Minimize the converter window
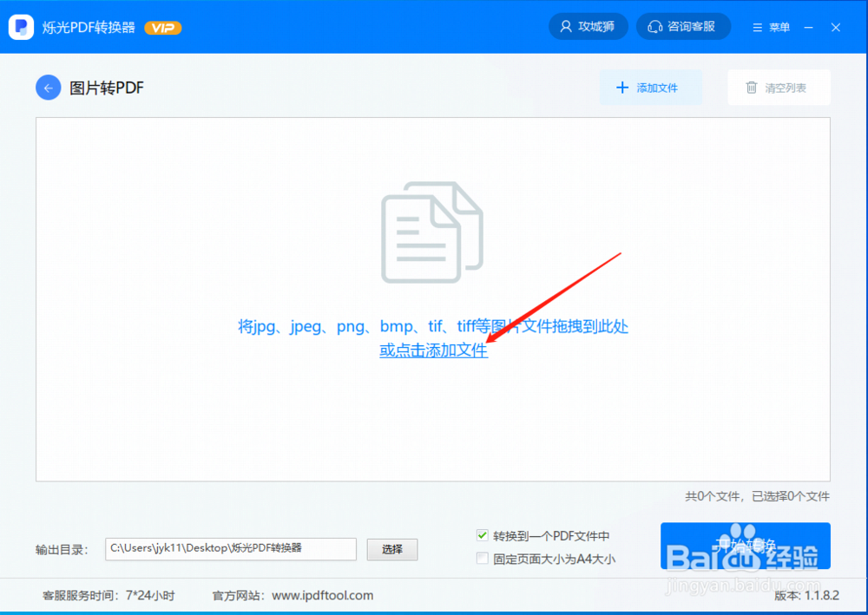This screenshot has height=615, width=868. pyautogui.click(x=809, y=27)
